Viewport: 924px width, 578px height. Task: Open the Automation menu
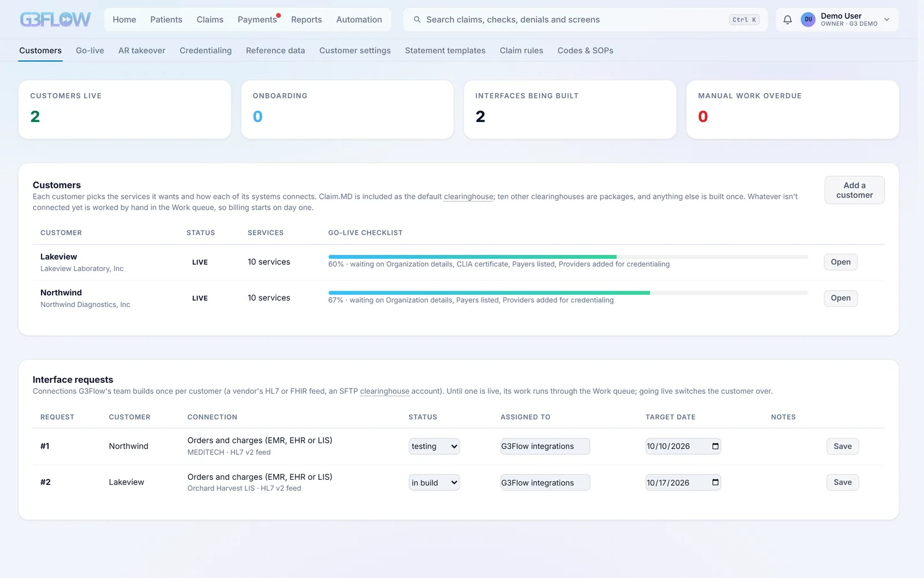(359, 20)
